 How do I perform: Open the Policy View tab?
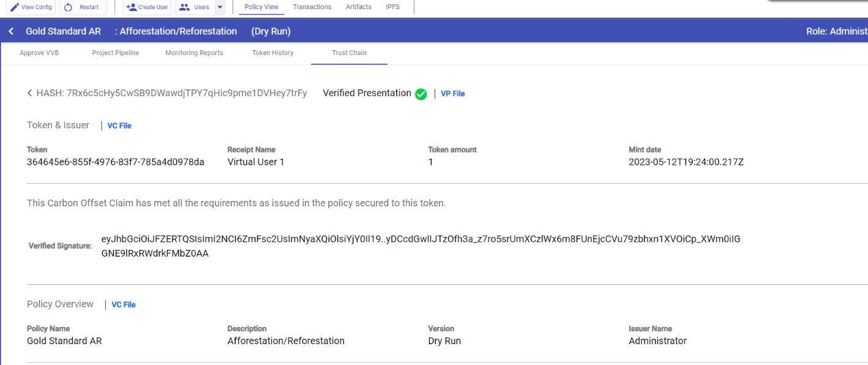pyautogui.click(x=261, y=7)
